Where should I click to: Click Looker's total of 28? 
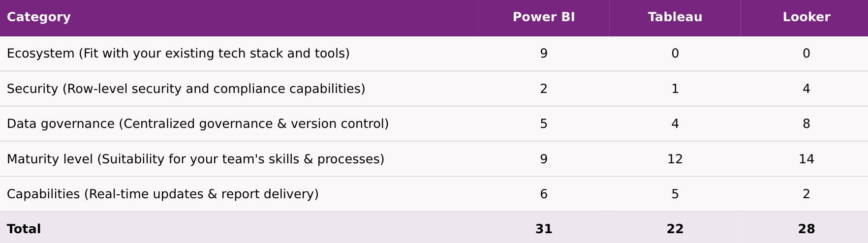point(806,229)
